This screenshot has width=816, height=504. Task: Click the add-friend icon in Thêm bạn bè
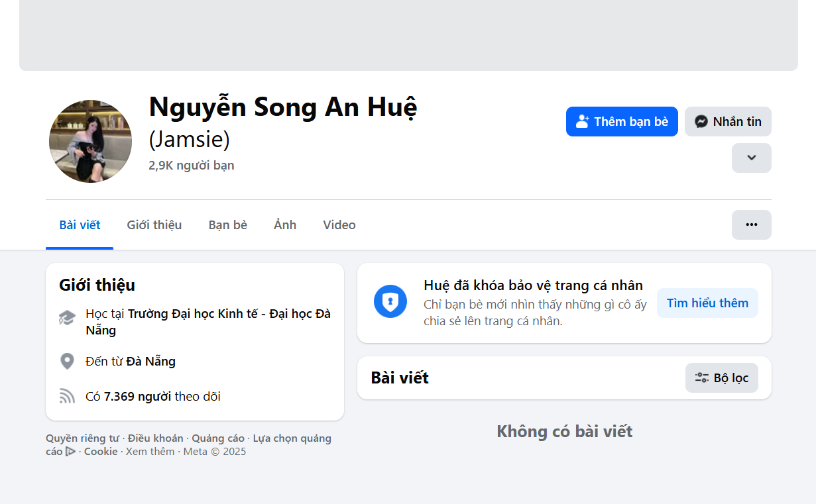click(x=583, y=122)
